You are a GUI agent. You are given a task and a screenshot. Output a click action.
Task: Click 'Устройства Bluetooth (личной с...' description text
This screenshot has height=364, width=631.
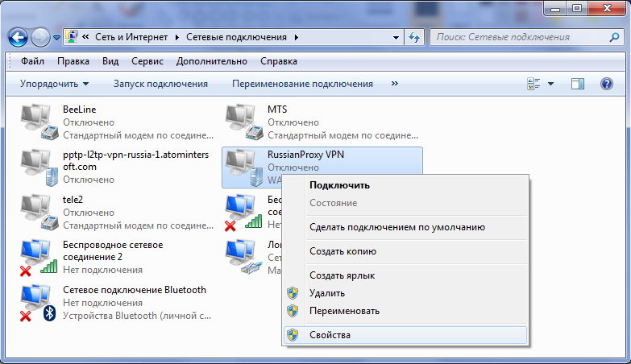[x=137, y=316]
